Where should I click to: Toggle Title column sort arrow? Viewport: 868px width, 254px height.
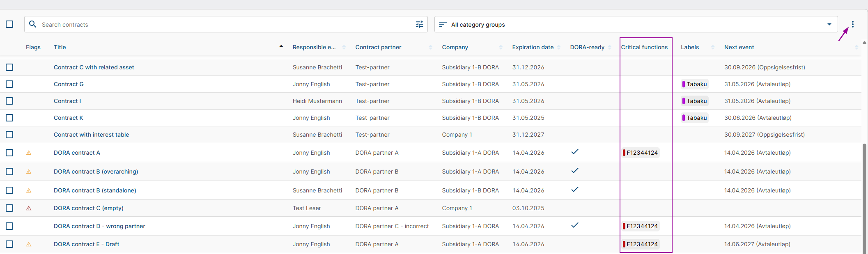click(281, 46)
